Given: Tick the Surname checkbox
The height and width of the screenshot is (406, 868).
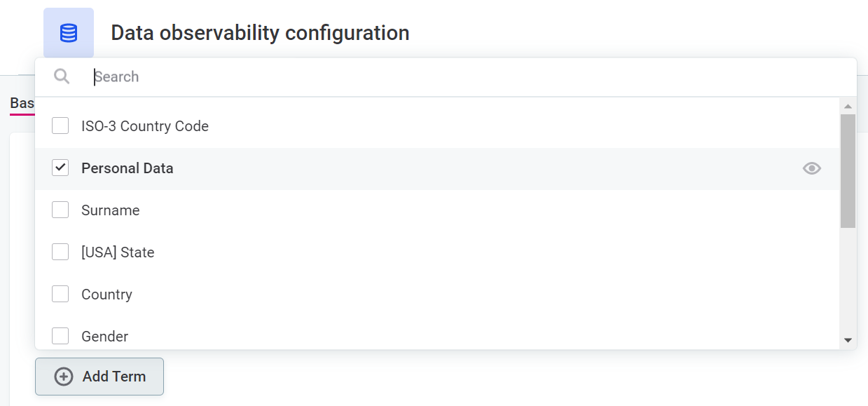Looking at the screenshot, I should 60,210.
